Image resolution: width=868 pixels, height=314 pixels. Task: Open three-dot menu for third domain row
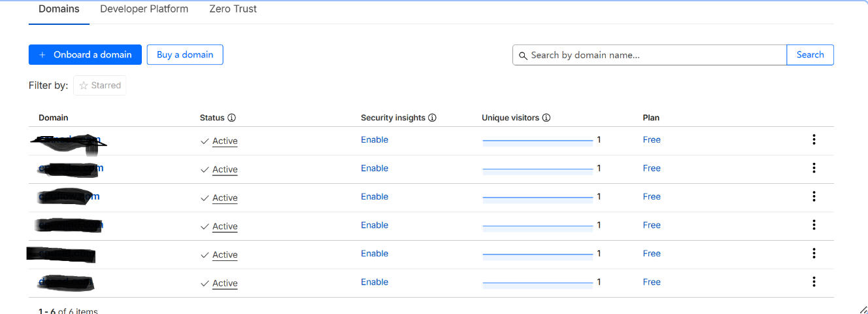[814, 196]
